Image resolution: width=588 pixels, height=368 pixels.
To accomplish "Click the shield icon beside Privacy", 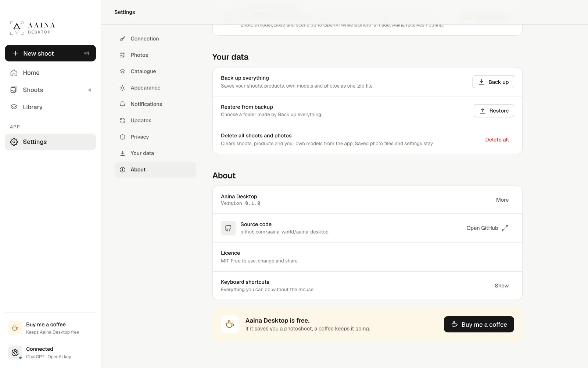I will coord(123,137).
